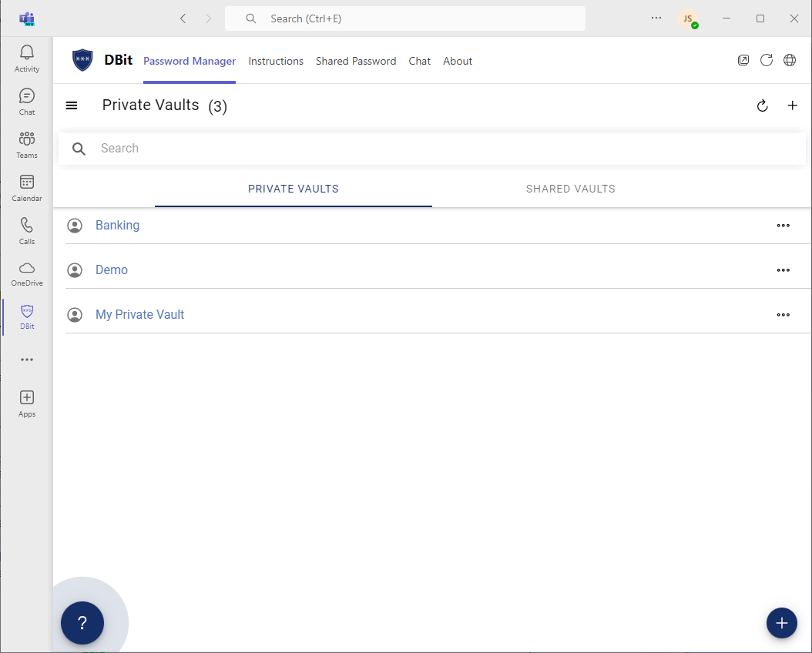The width and height of the screenshot is (812, 653).
Task: Open more options for the Demo vault
Action: (x=783, y=270)
